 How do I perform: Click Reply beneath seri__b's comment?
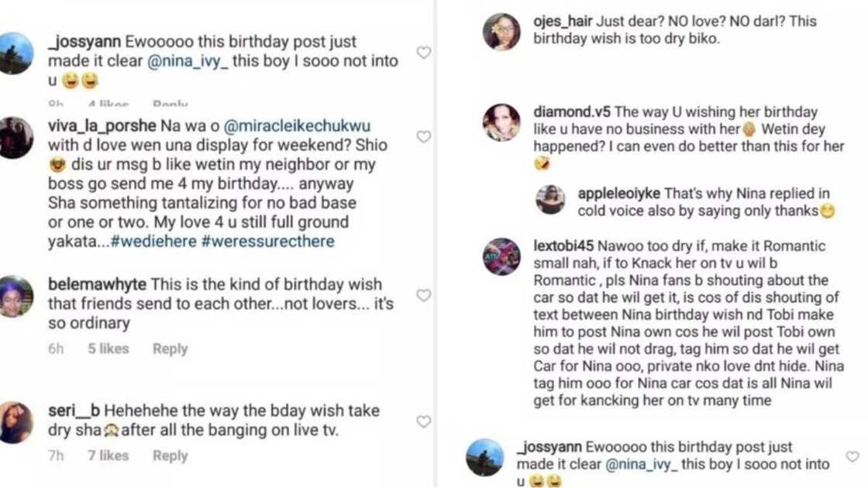point(169,456)
